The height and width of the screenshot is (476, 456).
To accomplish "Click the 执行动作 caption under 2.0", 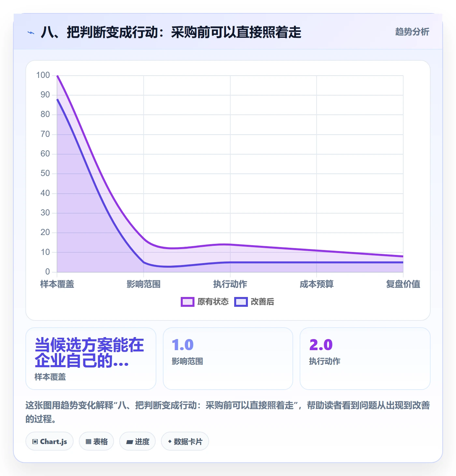I will [x=325, y=361].
